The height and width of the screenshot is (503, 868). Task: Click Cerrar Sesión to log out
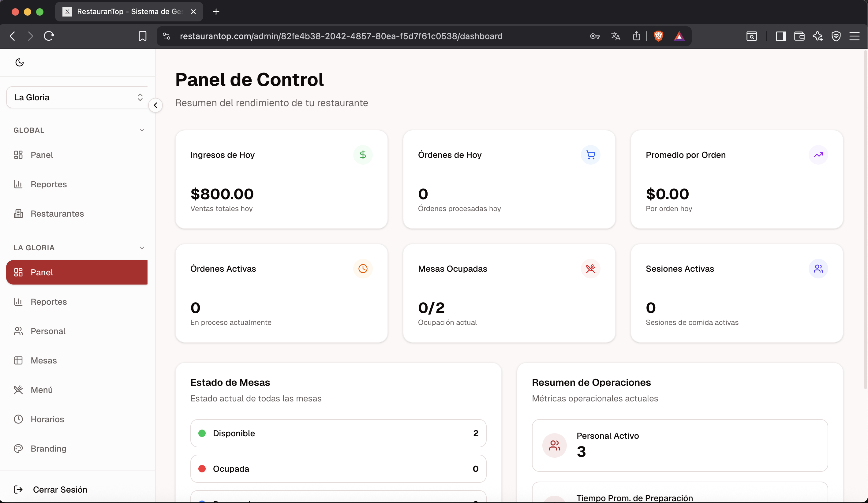pos(60,489)
